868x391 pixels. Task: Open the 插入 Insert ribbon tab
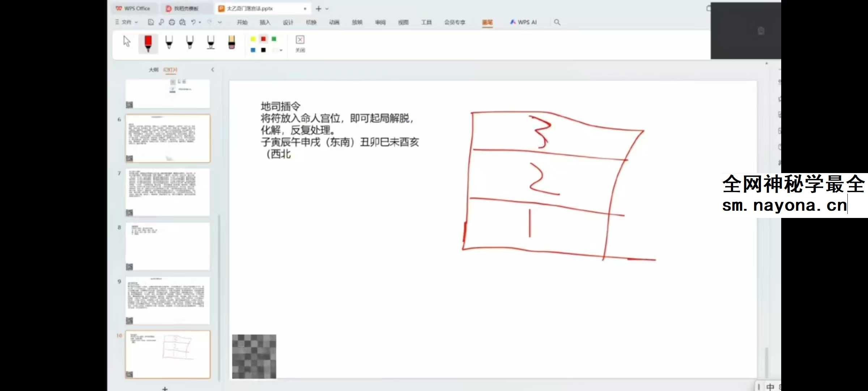265,22
